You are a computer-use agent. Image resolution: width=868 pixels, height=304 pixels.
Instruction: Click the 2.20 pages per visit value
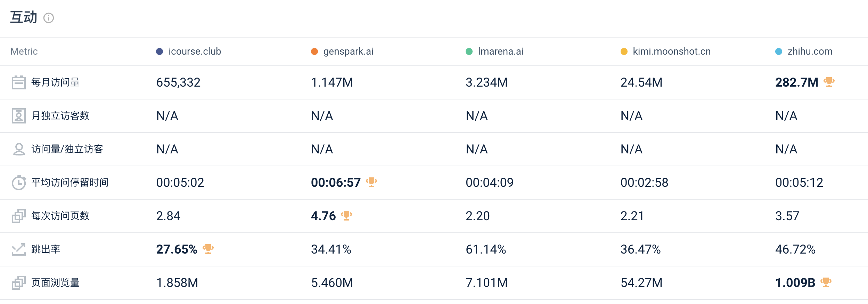478,216
